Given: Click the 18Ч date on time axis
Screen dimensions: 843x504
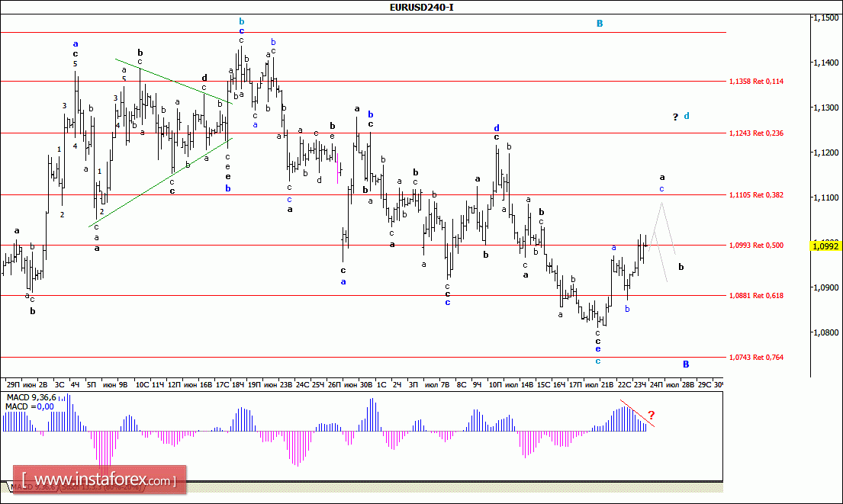Looking at the screenshot, I should (x=240, y=386).
